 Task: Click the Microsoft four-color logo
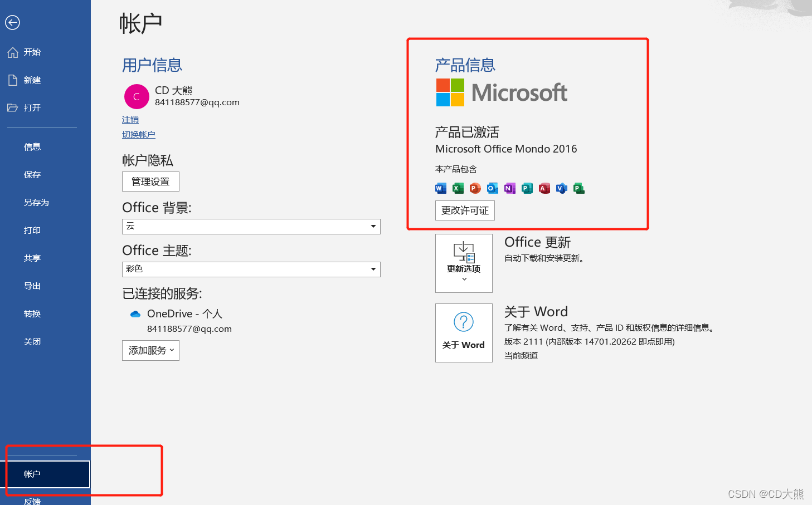450,92
